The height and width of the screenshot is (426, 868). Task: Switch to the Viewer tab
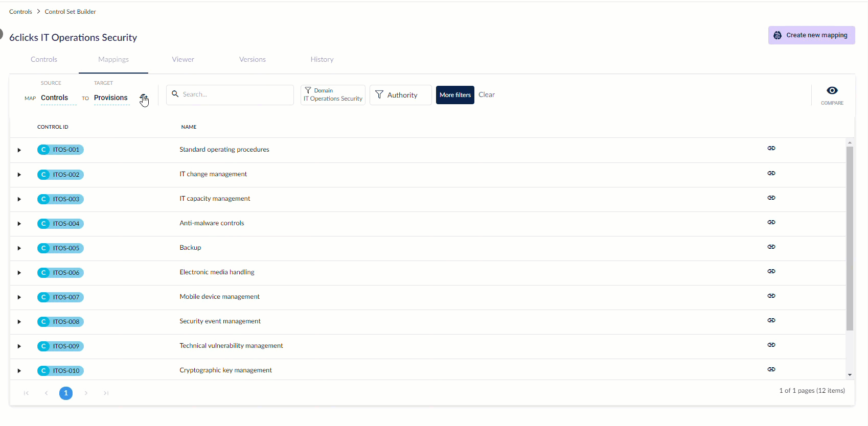tap(183, 59)
